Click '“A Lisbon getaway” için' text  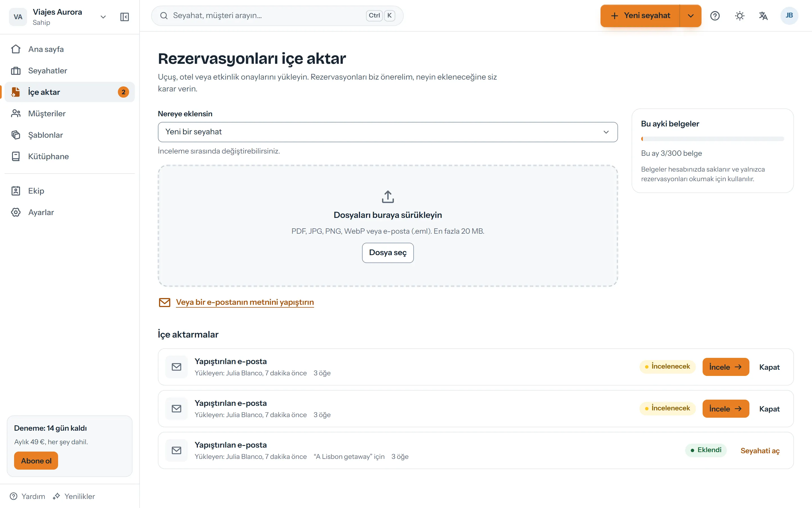coord(349,457)
